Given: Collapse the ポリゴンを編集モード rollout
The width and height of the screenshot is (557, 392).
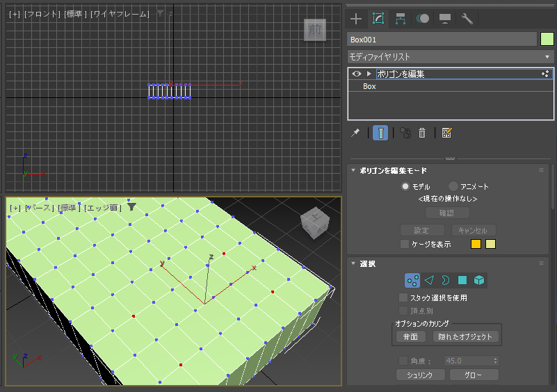Looking at the screenshot, I should [353, 170].
